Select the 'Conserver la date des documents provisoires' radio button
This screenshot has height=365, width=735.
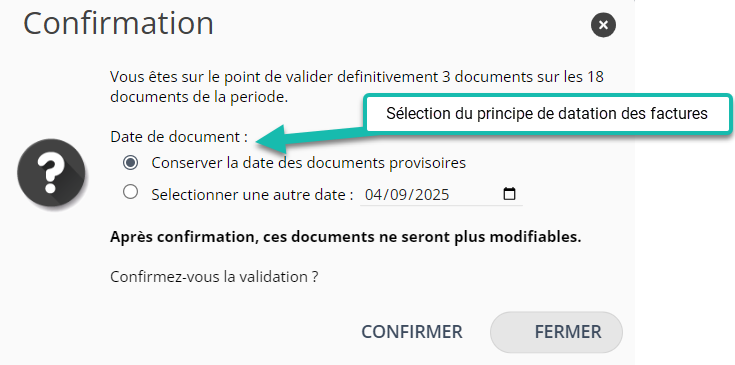[130, 163]
